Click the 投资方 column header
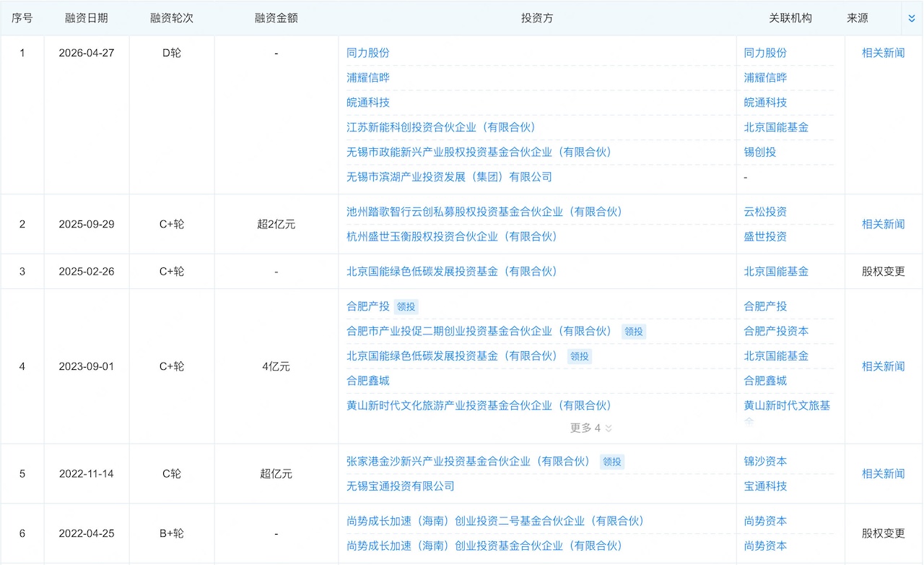The width and height of the screenshot is (924, 565). [537, 18]
